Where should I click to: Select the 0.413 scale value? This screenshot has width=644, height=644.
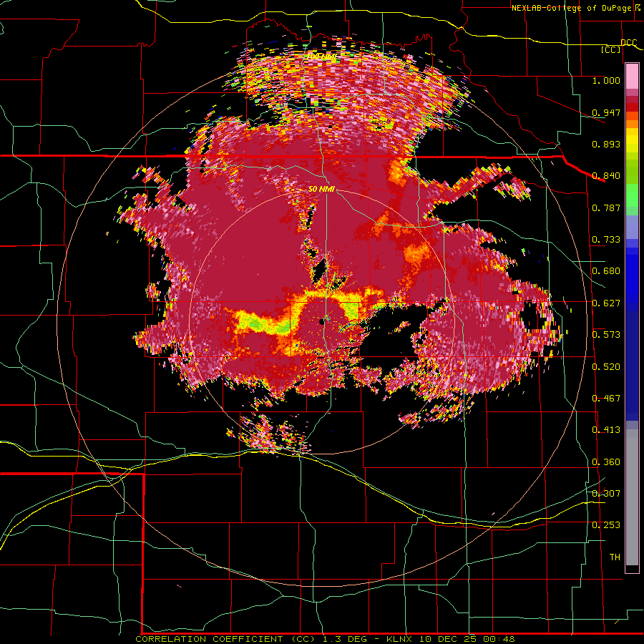[x=606, y=430]
